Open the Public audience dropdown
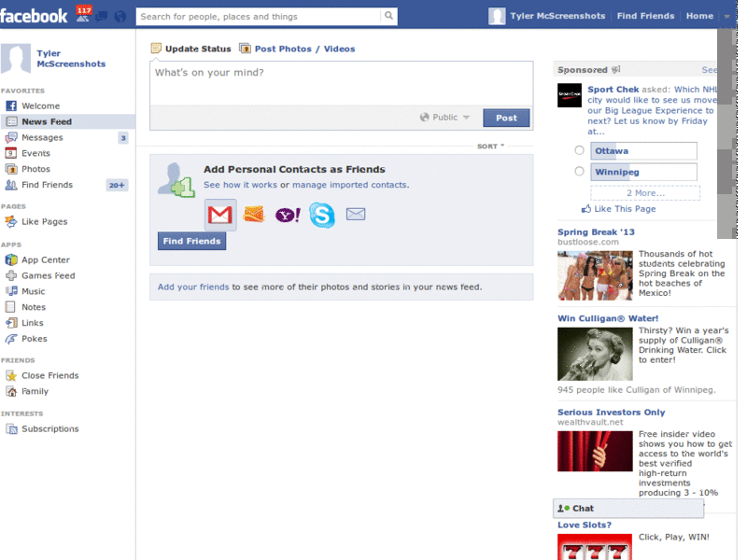The height and width of the screenshot is (560, 747). (444, 118)
